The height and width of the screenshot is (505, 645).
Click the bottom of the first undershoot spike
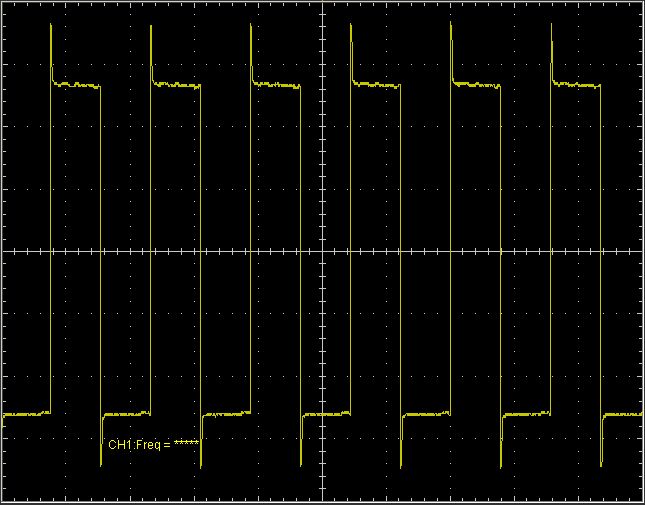coord(102,465)
